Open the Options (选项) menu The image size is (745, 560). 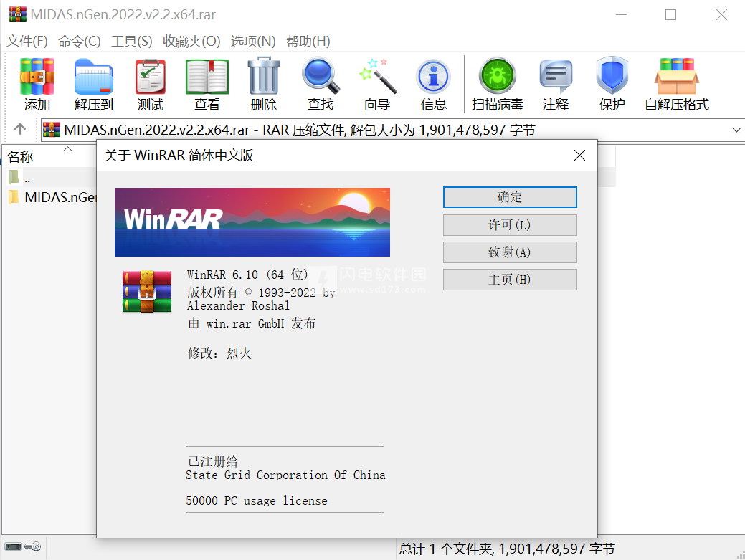click(x=253, y=42)
